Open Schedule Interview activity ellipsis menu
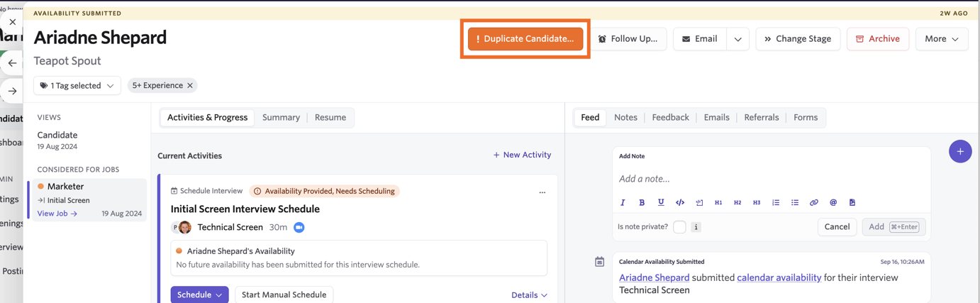The height and width of the screenshot is (303, 980). tap(542, 192)
